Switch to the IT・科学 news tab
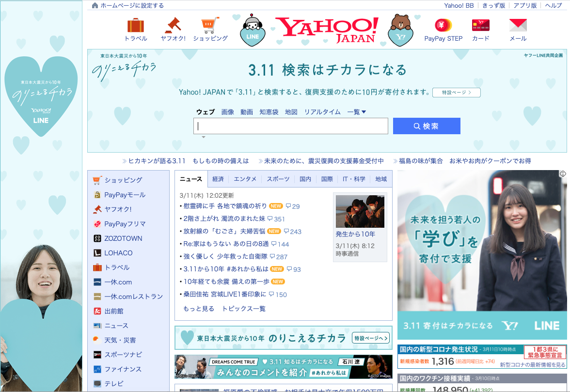 (354, 179)
